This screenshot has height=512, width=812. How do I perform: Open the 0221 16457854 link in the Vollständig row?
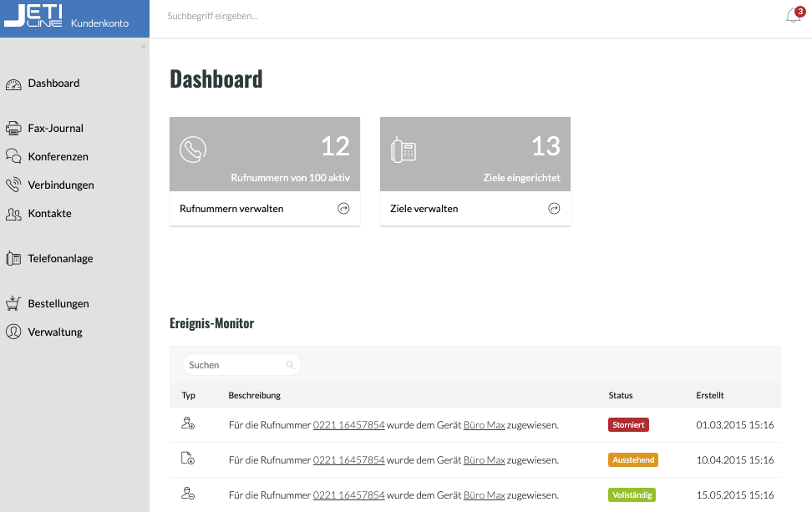(349, 495)
